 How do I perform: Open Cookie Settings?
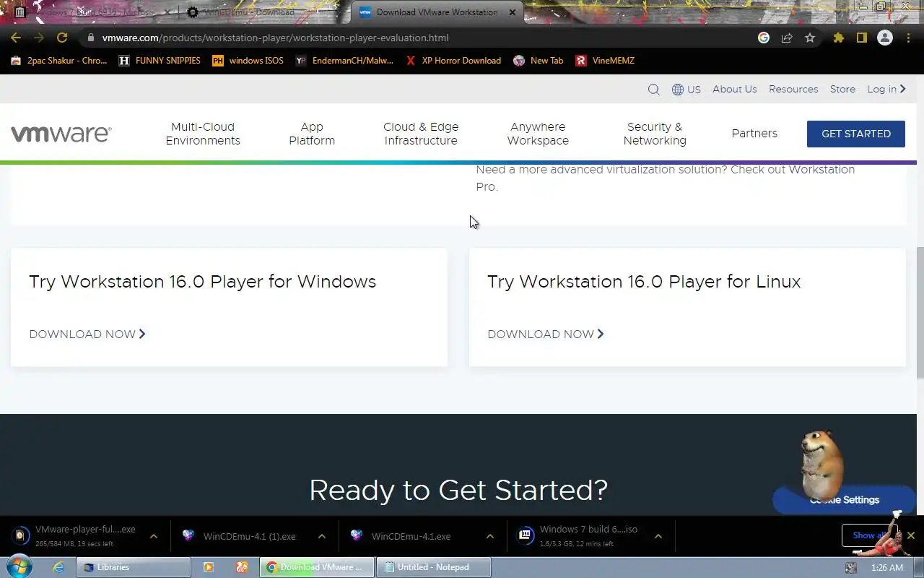845,500
